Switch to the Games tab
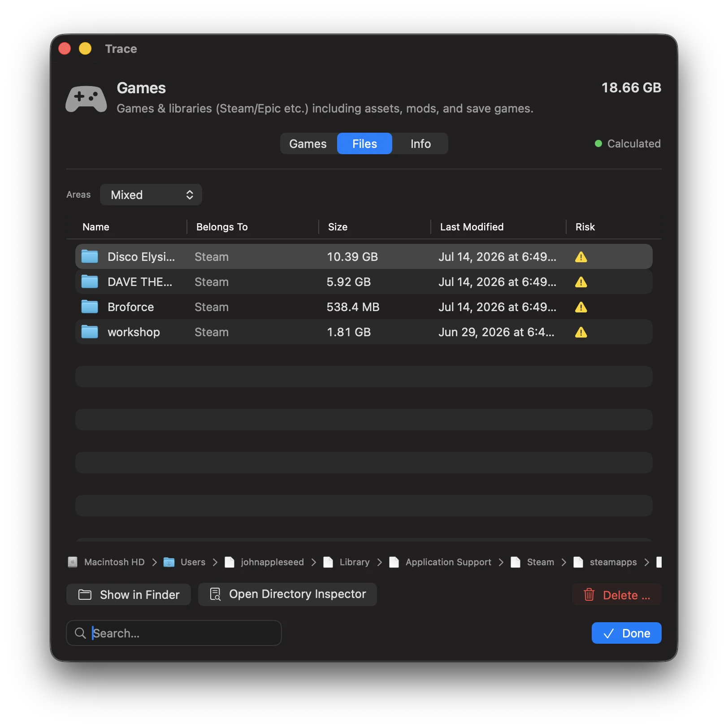Screen dimensions: 728x728 tap(308, 143)
